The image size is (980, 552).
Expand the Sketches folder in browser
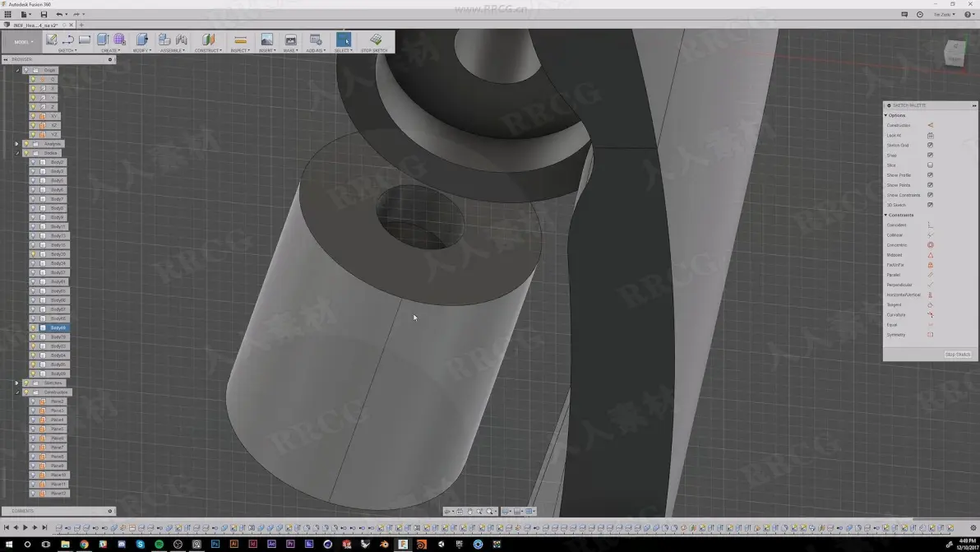point(17,383)
